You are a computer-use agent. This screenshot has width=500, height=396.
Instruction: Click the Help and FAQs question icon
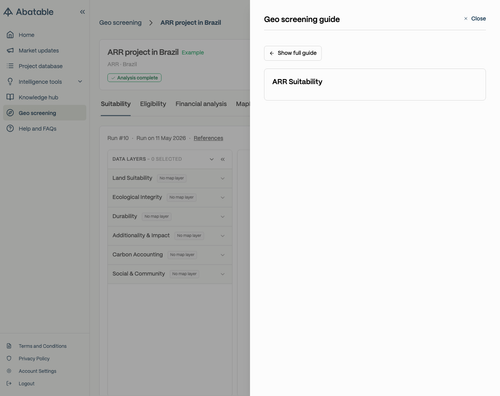(10, 128)
